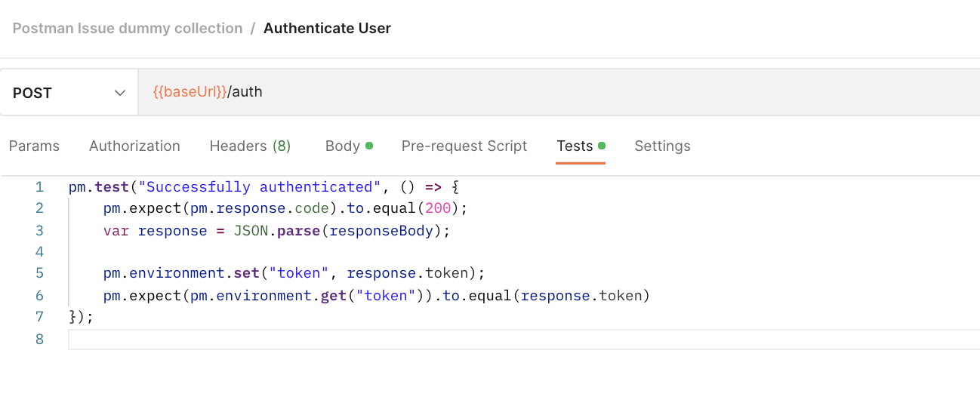The image size is (980, 409).
Task: Open Postman Issue dummy collection breadcrumb
Action: point(128,29)
